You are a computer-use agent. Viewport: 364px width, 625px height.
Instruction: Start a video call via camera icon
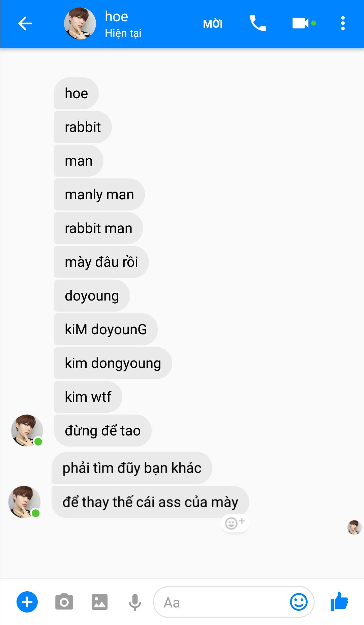tap(301, 23)
